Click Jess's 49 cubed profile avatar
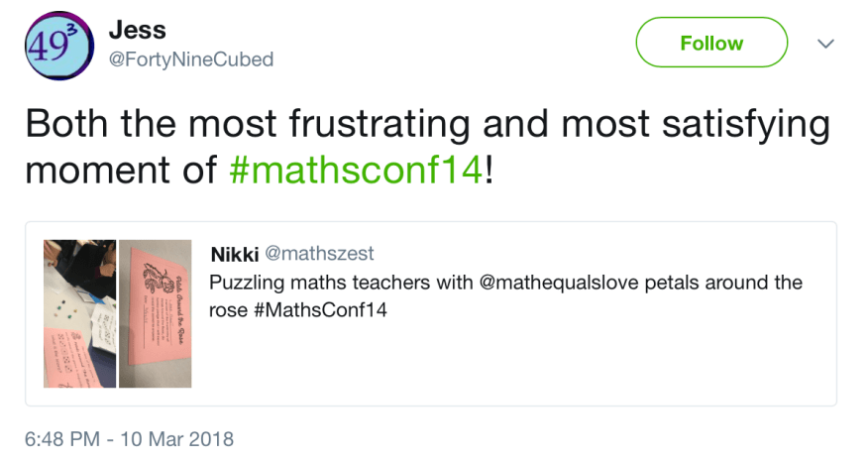Screen dimensions: 868x462 (57, 47)
